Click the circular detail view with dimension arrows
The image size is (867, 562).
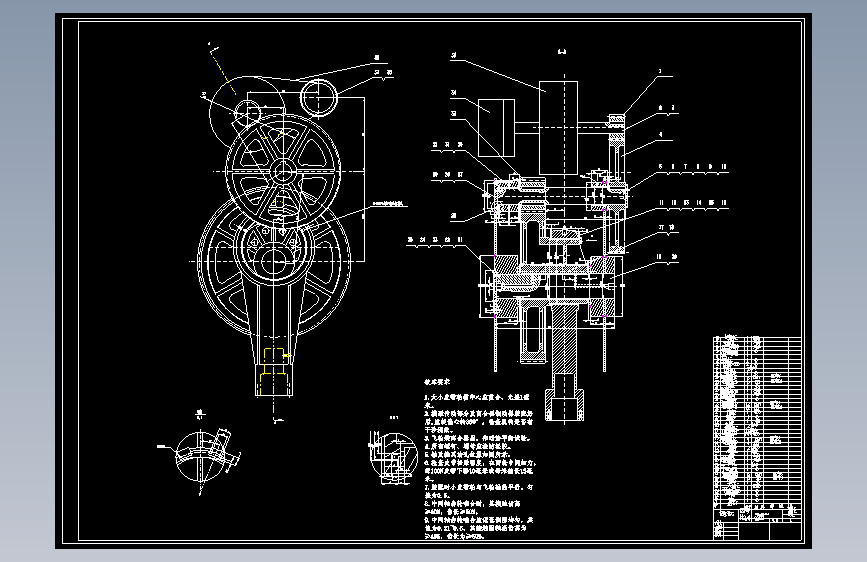click(200, 456)
